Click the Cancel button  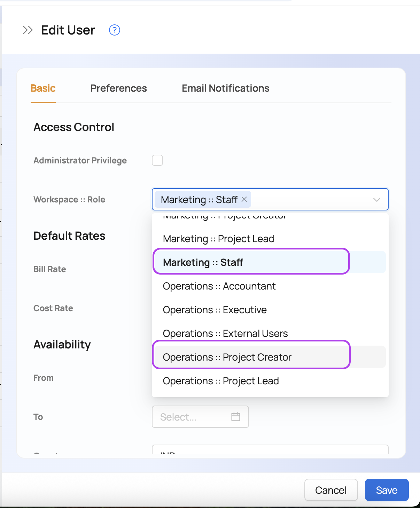coord(331,490)
